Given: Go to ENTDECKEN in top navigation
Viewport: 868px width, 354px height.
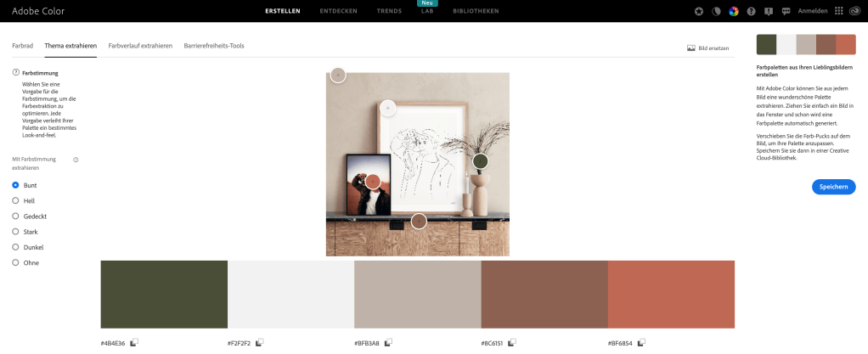Looking at the screenshot, I should (x=338, y=11).
